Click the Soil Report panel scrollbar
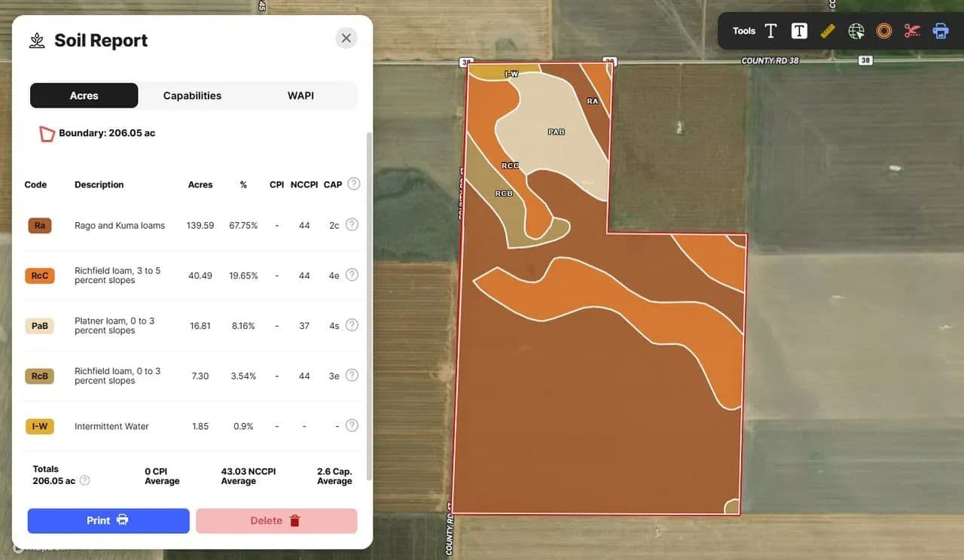This screenshot has width=964, height=560. click(x=368, y=301)
